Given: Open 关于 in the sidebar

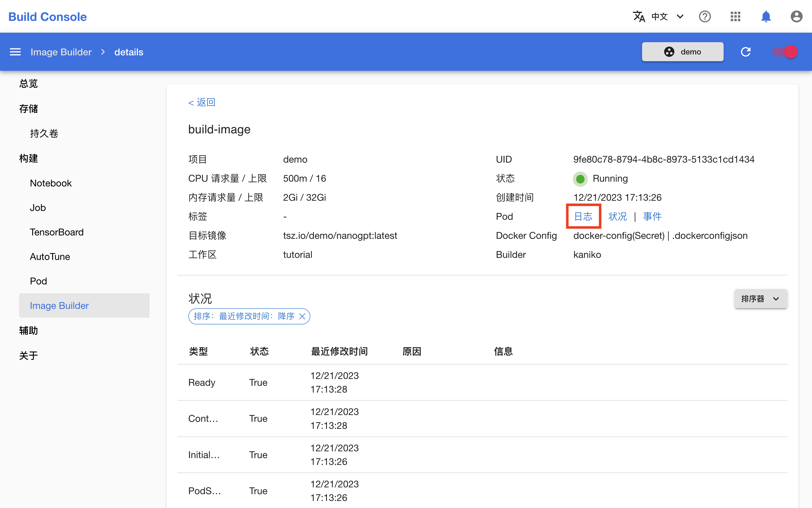Looking at the screenshot, I should pos(29,355).
